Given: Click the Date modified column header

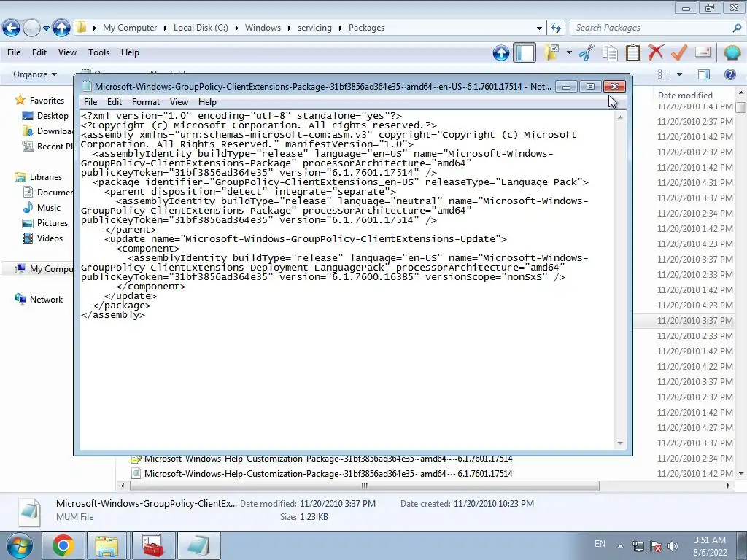Looking at the screenshot, I should (685, 96).
